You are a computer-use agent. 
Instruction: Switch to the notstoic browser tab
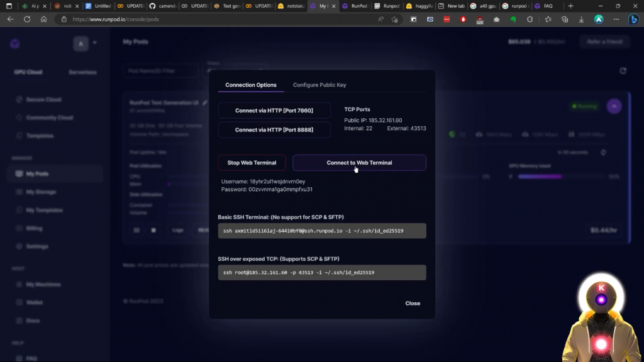(x=291, y=6)
